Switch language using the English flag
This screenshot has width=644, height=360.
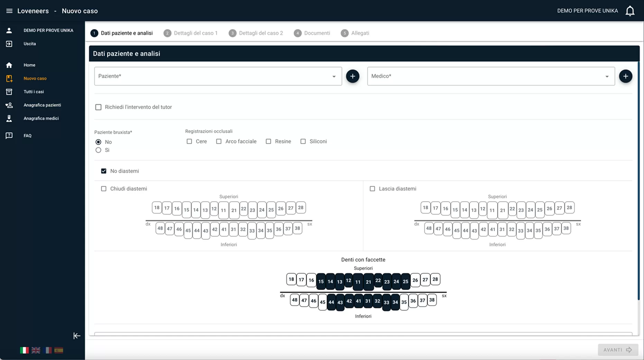point(36,350)
